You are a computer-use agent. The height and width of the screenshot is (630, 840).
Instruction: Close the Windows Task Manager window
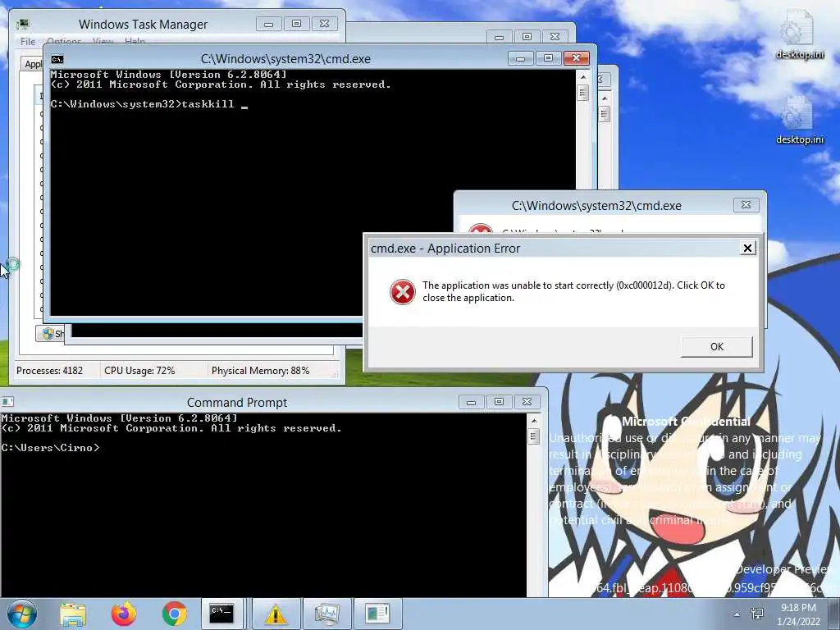324,24
